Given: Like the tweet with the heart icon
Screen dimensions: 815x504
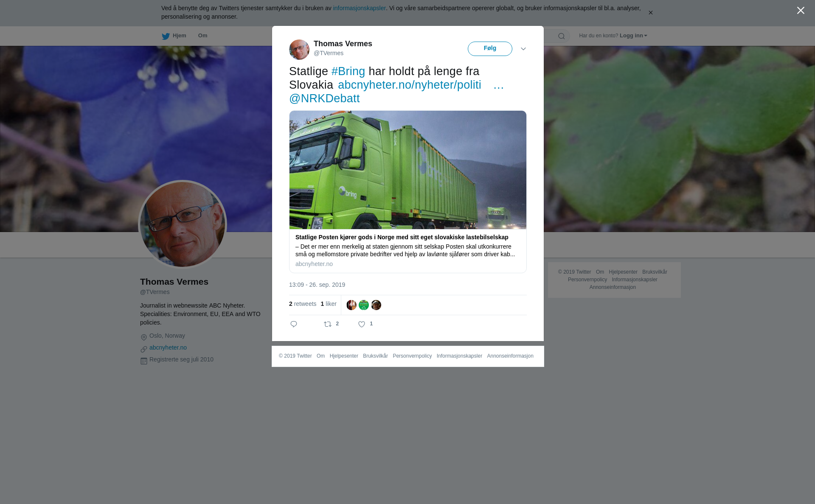Looking at the screenshot, I should [x=362, y=324].
